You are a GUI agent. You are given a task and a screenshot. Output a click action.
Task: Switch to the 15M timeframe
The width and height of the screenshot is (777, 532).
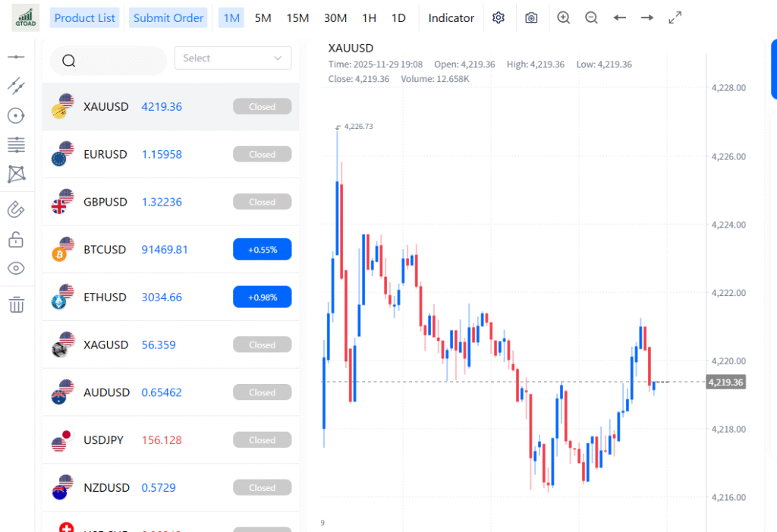297,18
